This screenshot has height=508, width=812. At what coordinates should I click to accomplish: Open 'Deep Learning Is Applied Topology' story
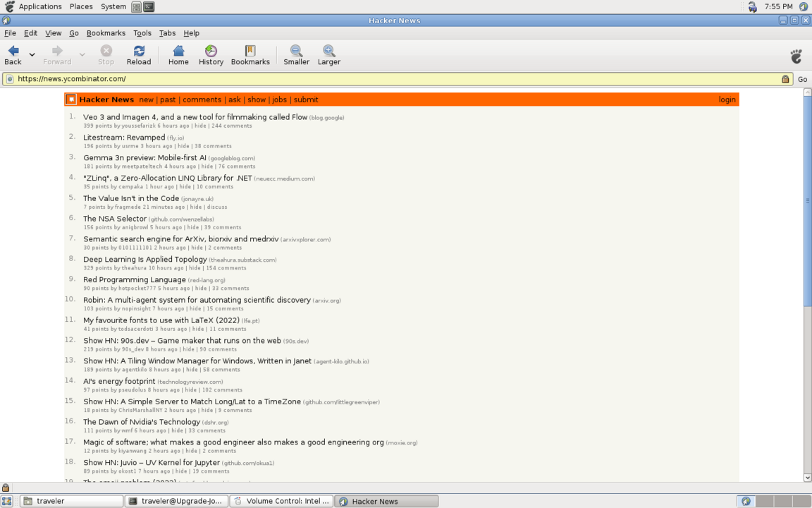[x=145, y=259]
